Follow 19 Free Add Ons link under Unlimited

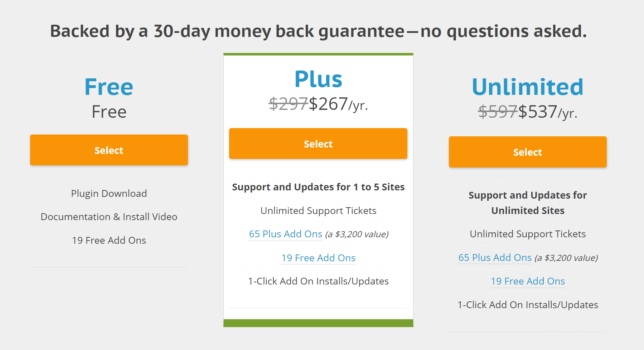point(528,281)
